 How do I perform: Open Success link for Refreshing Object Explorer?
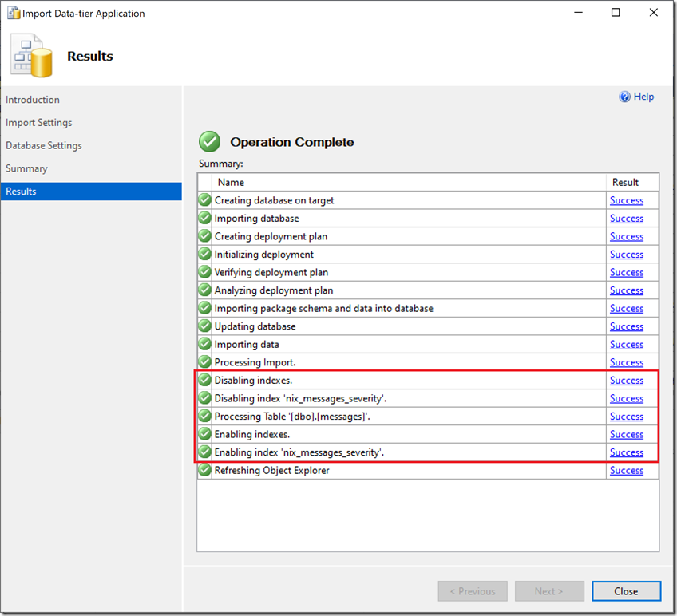click(627, 470)
